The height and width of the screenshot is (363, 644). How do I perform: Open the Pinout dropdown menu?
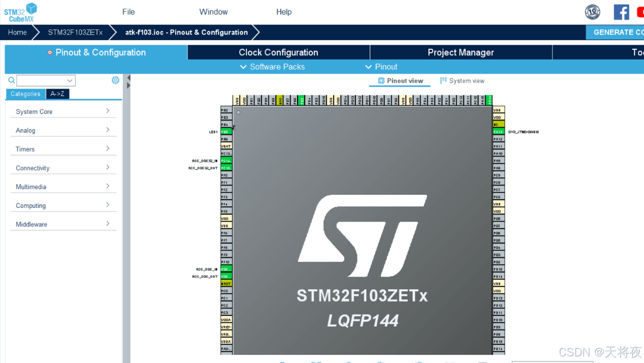(381, 67)
